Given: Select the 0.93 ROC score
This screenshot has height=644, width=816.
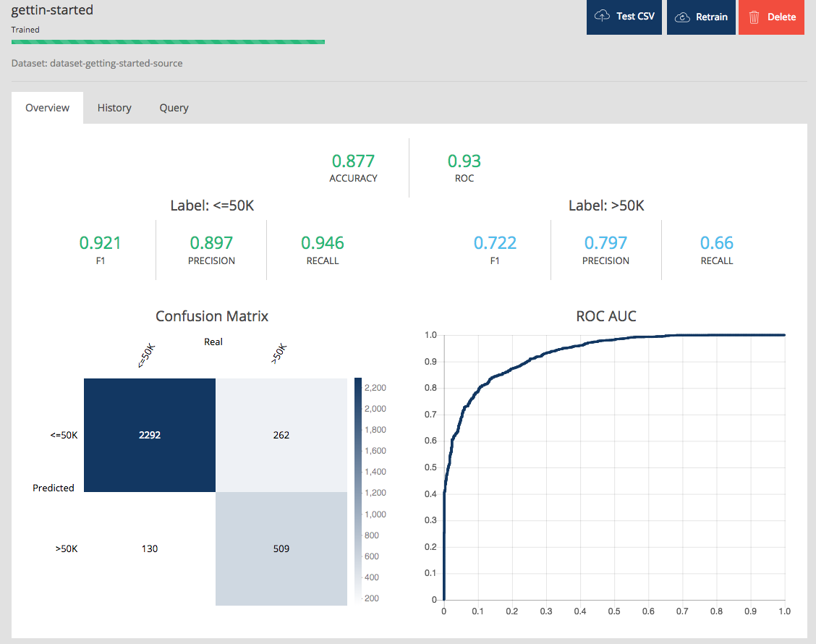Looking at the screenshot, I should (464, 161).
